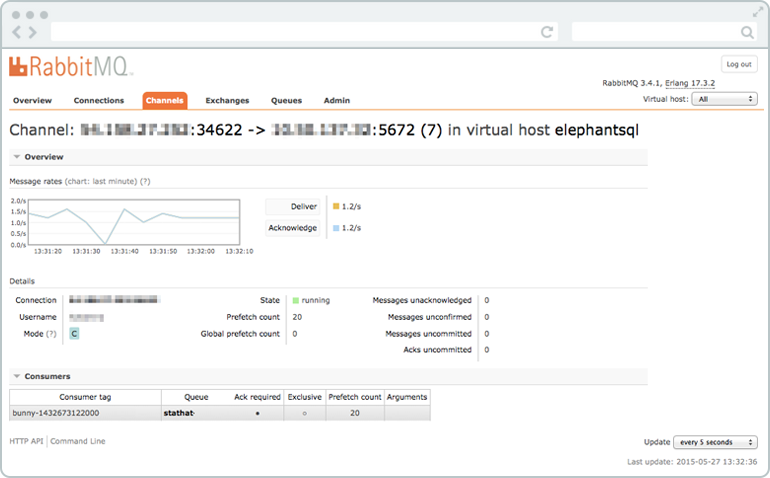
Task: Switch to the Exchanges tab
Action: click(227, 101)
